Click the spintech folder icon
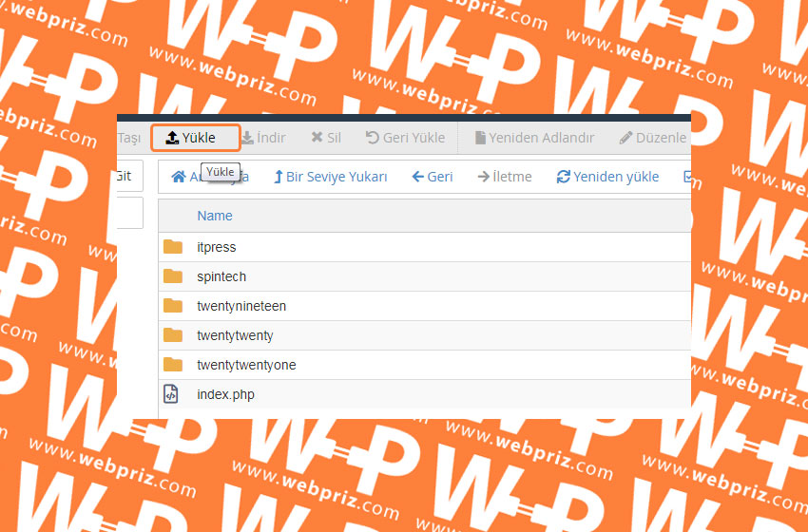 coord(173,276)
